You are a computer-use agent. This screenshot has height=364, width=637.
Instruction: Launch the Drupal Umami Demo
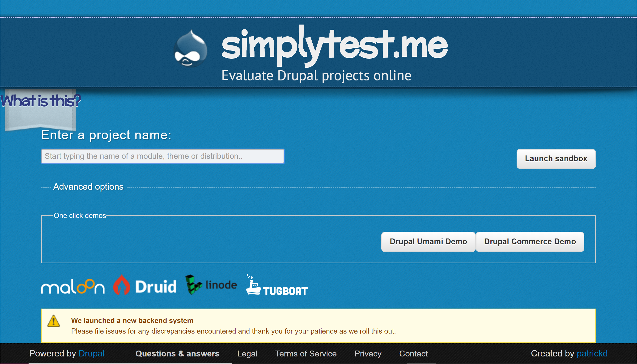click(428, 242)
